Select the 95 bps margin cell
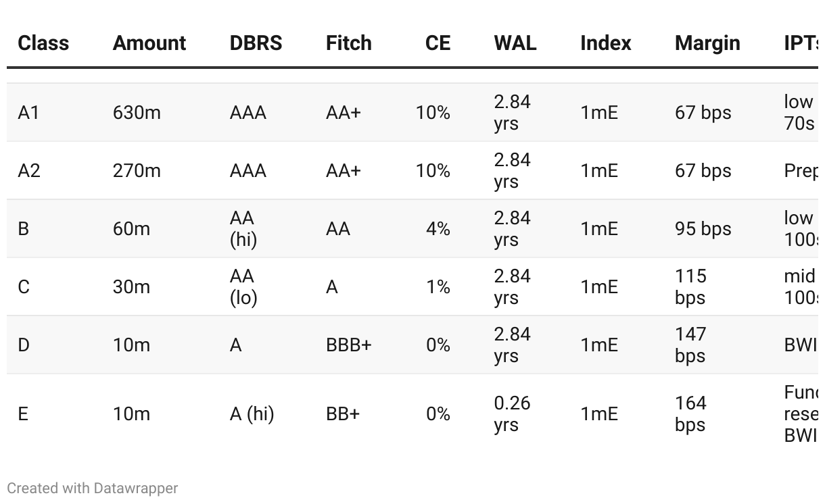Screen dimensions: 825x504 point(703,229)
